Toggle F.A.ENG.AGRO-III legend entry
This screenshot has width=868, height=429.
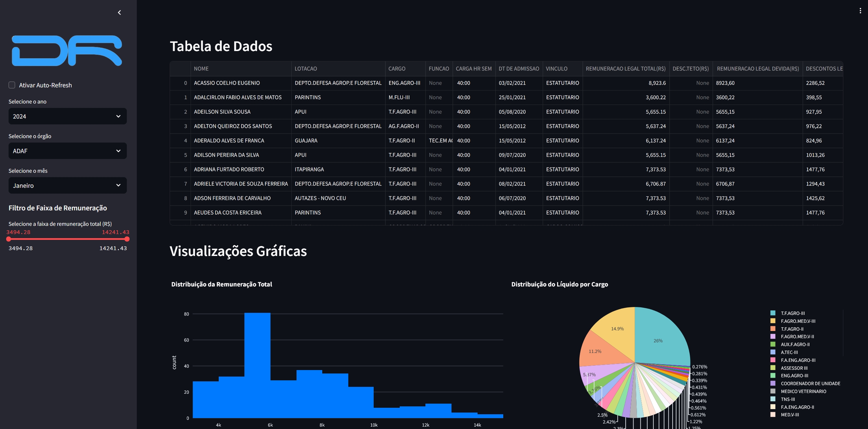pyautogui.click(x=793, y=360)
